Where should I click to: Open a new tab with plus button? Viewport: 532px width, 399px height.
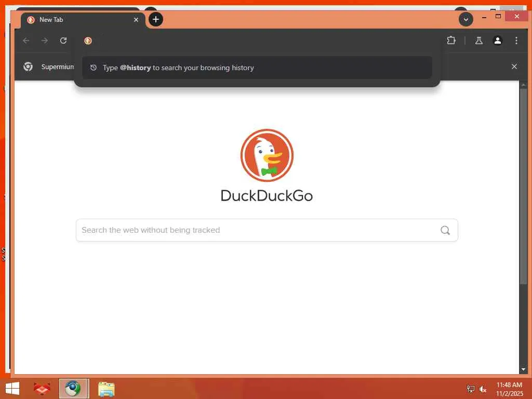[156, 19]
